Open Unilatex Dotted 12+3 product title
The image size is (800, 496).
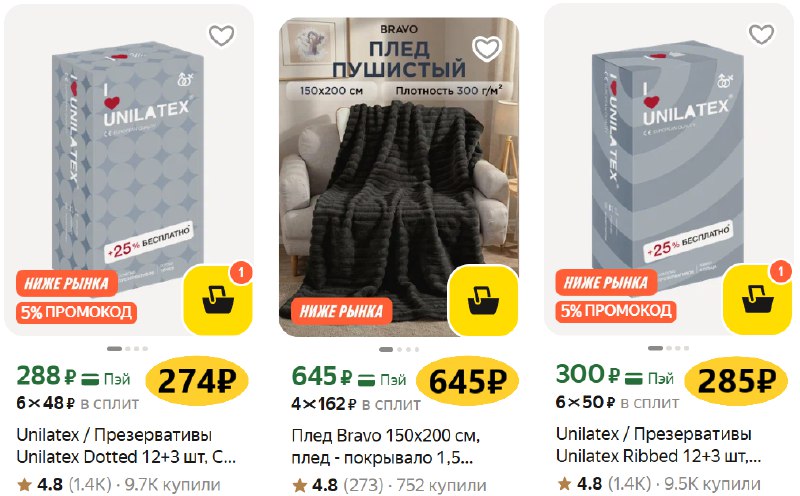click(x=126, y=445)
